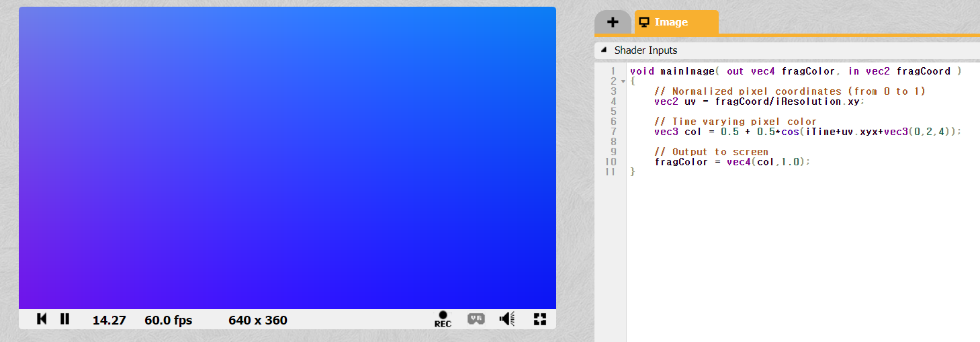Click the 640 x 360 resolution text

258,320
